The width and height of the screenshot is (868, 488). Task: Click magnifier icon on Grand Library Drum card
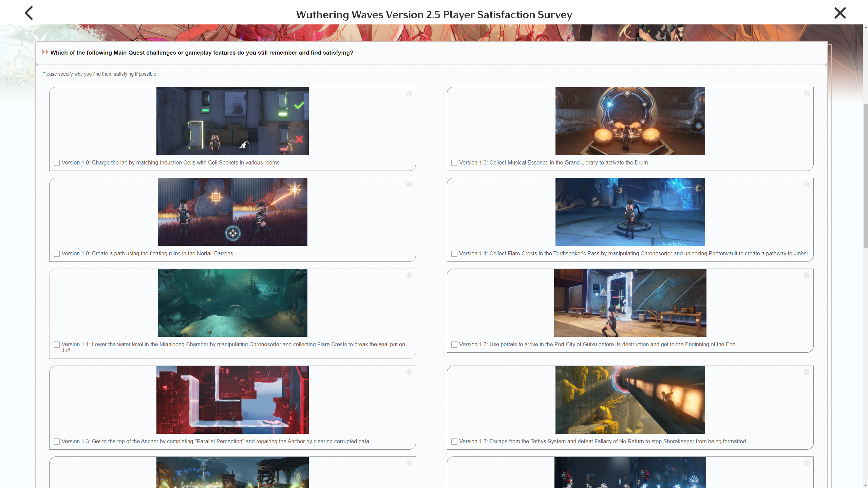[807, 94]
